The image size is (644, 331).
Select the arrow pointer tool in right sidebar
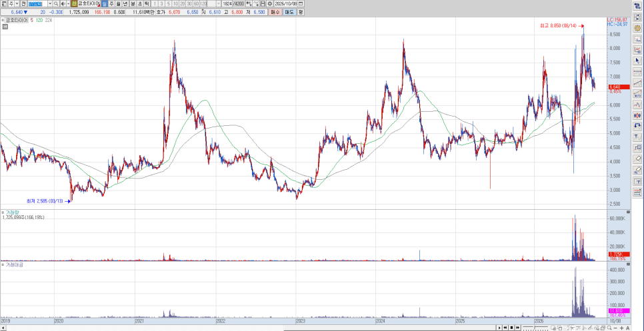pyautogui.click(x=637, y=61)
